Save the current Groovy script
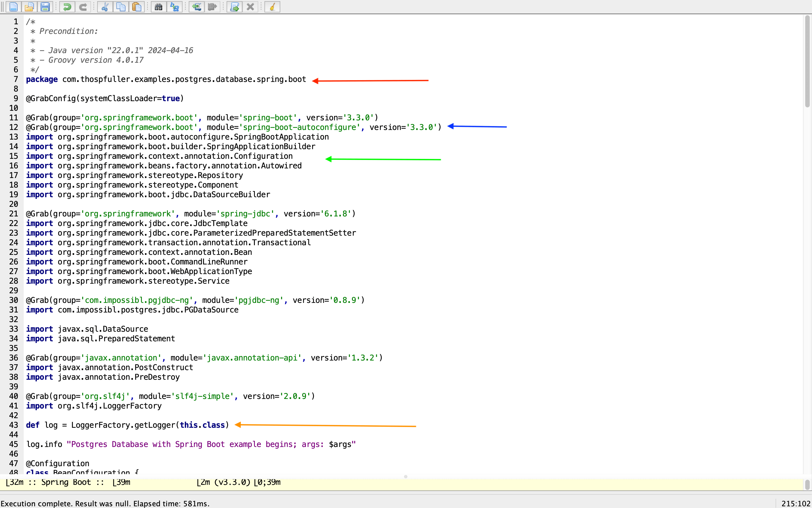812x508 pixels. point(45,7)
